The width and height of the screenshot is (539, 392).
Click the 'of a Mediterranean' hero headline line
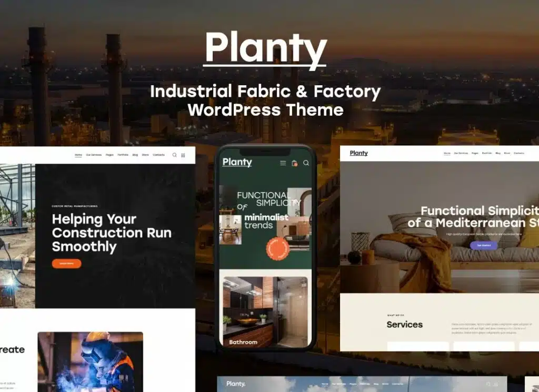coord(473,223)
